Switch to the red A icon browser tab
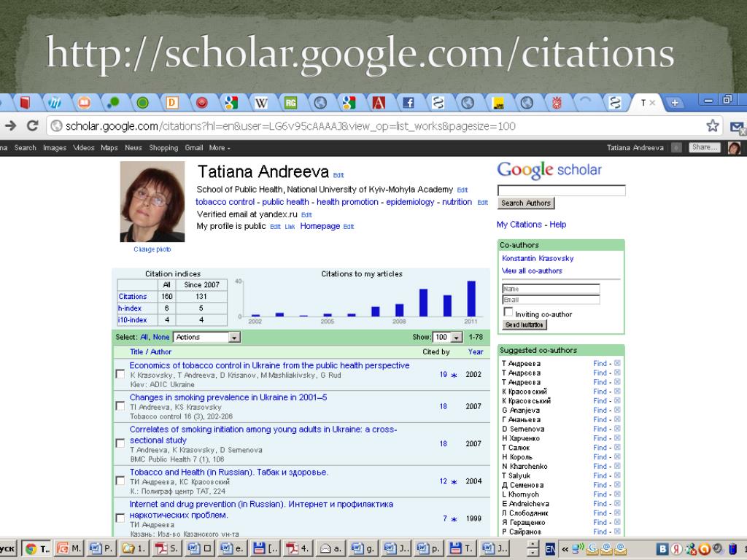This screenshot has height=560, width=747. 379,102
